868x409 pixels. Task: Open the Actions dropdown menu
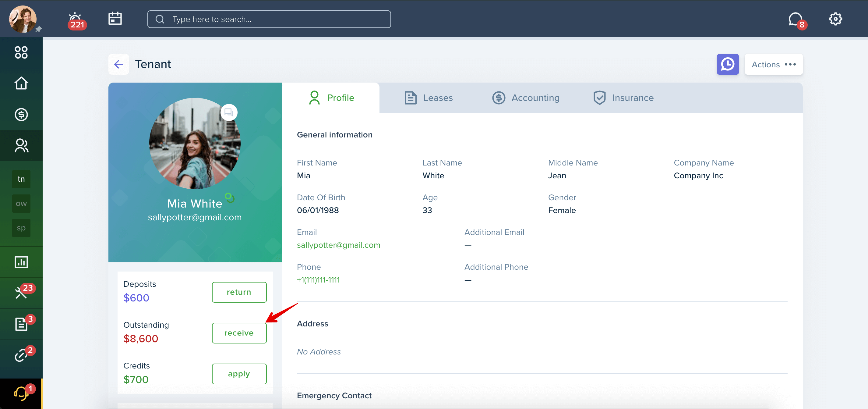[x=774, y=64]
